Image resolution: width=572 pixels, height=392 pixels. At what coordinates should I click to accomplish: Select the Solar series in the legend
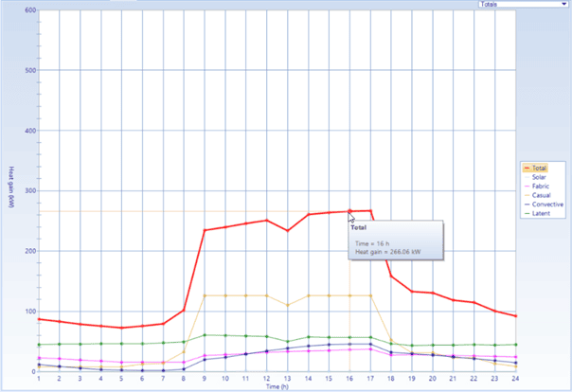[x=539, y=176]
